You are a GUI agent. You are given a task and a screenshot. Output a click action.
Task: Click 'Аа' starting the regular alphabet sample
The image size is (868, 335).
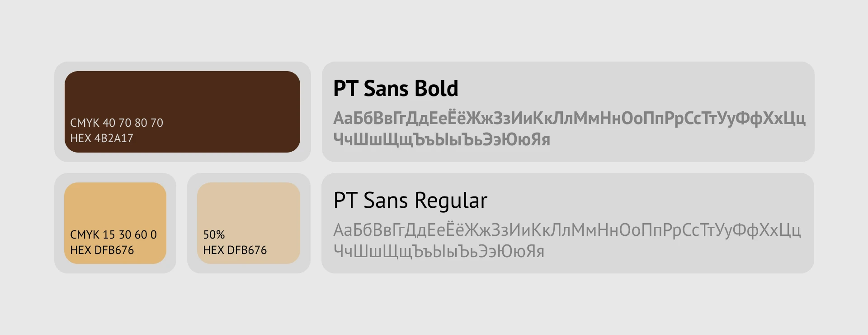[x=343, y=230]
